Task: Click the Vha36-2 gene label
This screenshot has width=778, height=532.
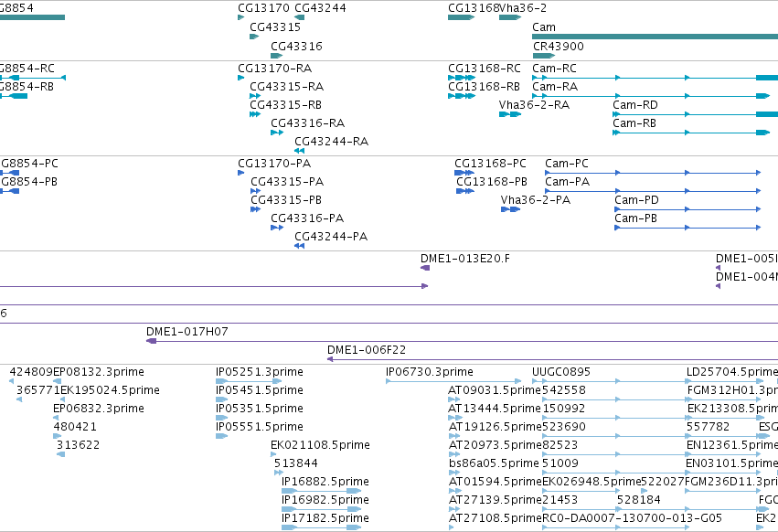Action: point(523,8)
